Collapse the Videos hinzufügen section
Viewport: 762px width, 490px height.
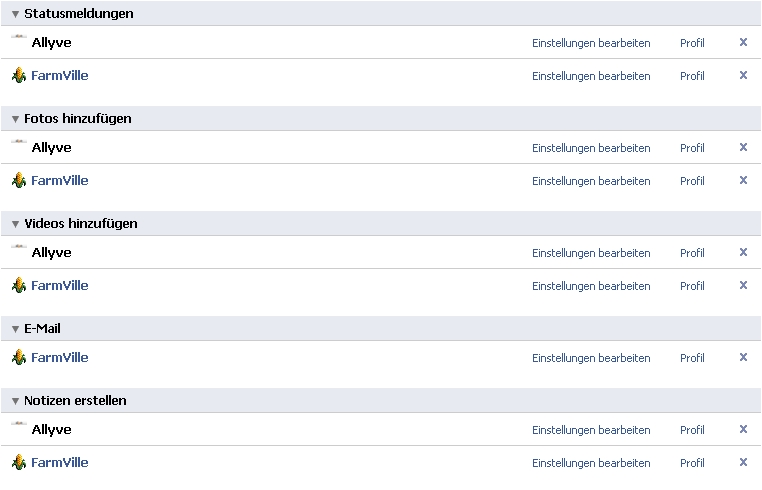click(x=15, y=224)
